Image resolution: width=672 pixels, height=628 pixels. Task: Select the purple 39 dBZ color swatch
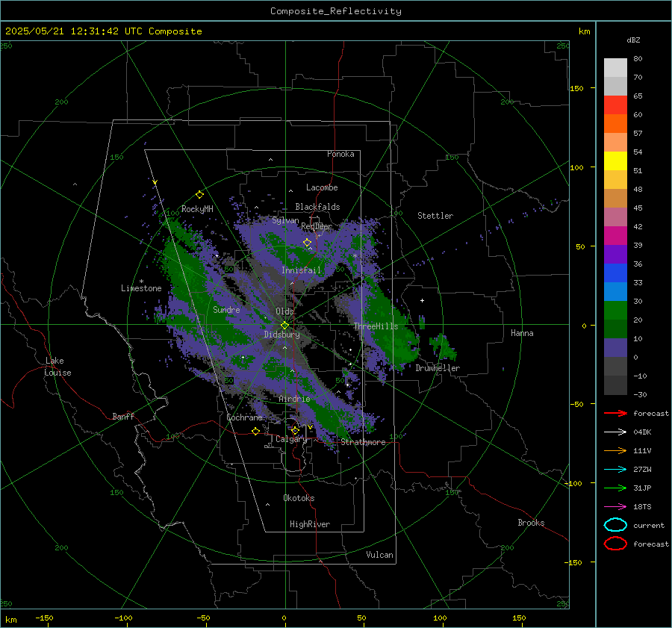(x=615, y=254)
